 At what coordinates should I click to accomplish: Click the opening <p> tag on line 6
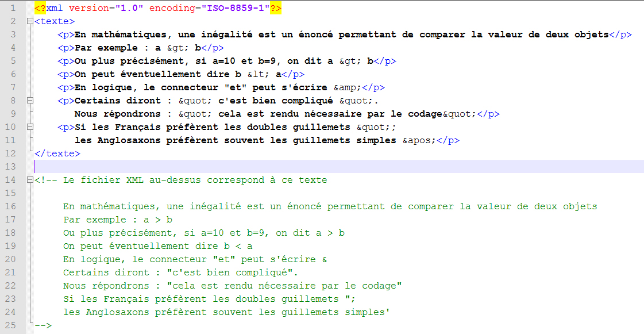(66, 74)
